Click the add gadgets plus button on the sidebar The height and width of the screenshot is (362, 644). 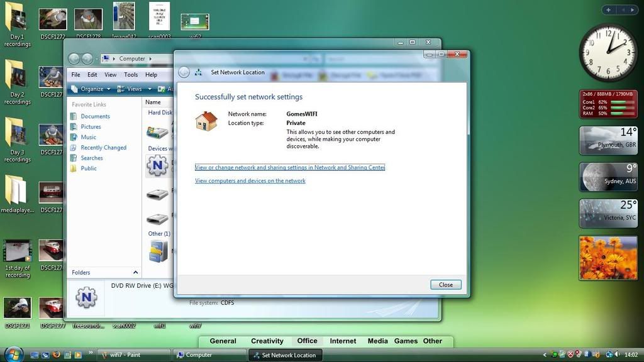click(608, 10)
